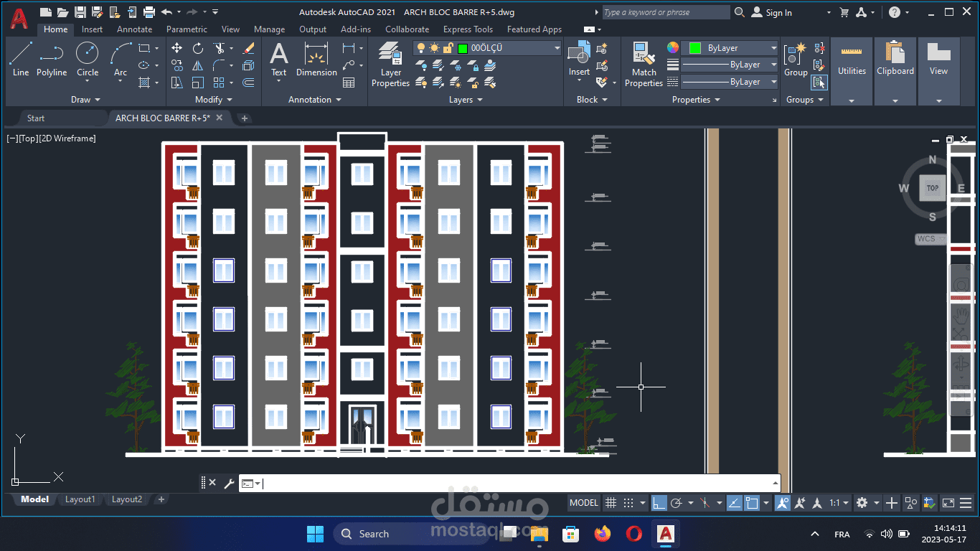
Task: Go to the Parametric ribbon tab
Action: coord(187,29)
